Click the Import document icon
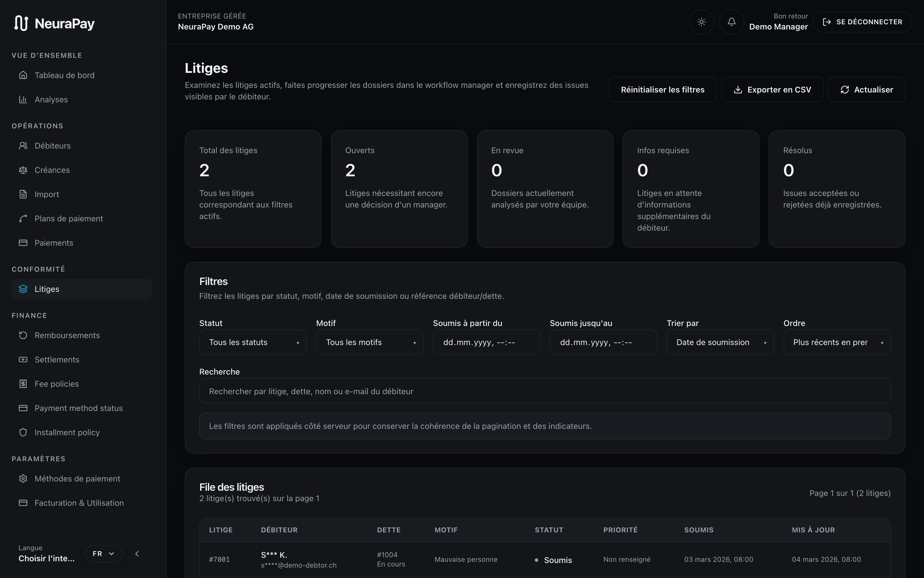The width and height of the screenshot is (924, 578). (x=23, y=194)
